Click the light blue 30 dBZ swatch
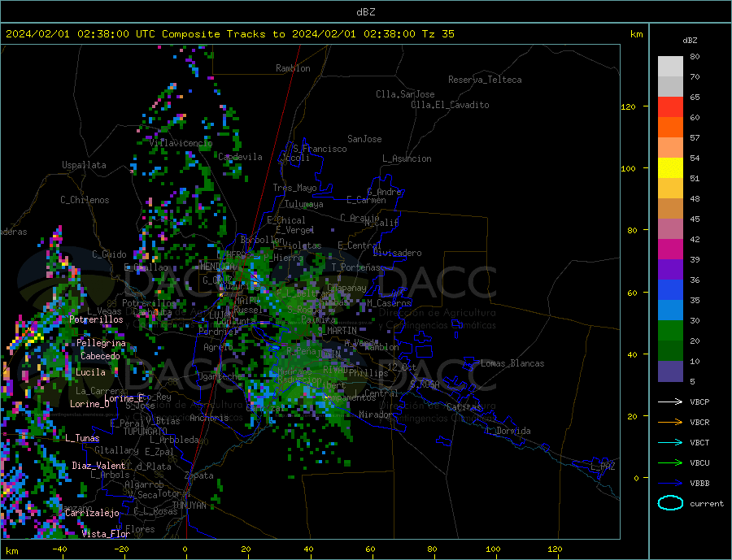732x560 pixels. tap(670, 310)
